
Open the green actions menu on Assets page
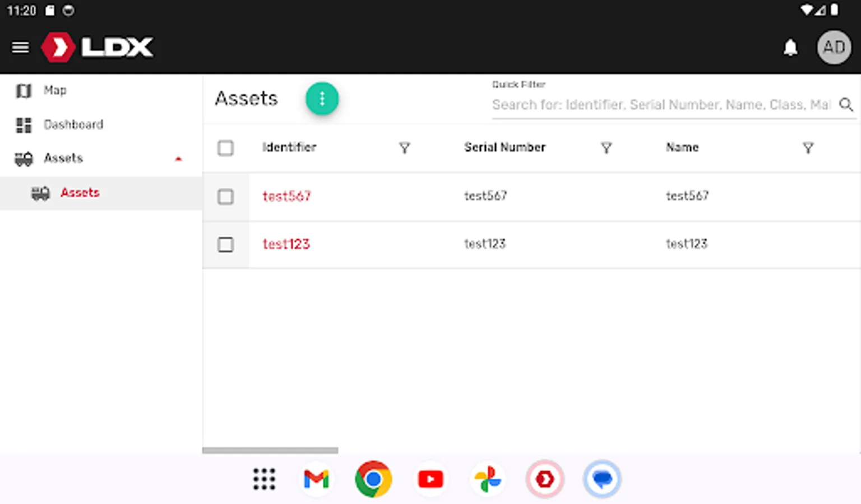pos(322,99)
